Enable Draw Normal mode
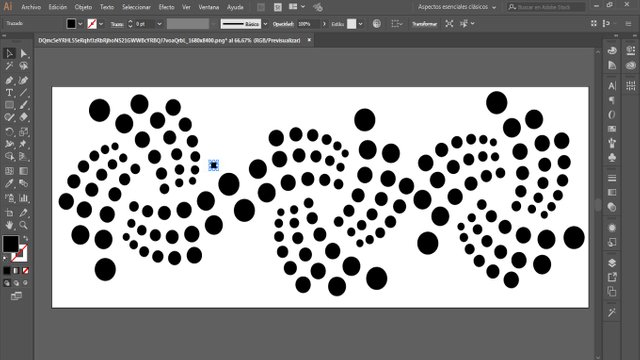 7,282
